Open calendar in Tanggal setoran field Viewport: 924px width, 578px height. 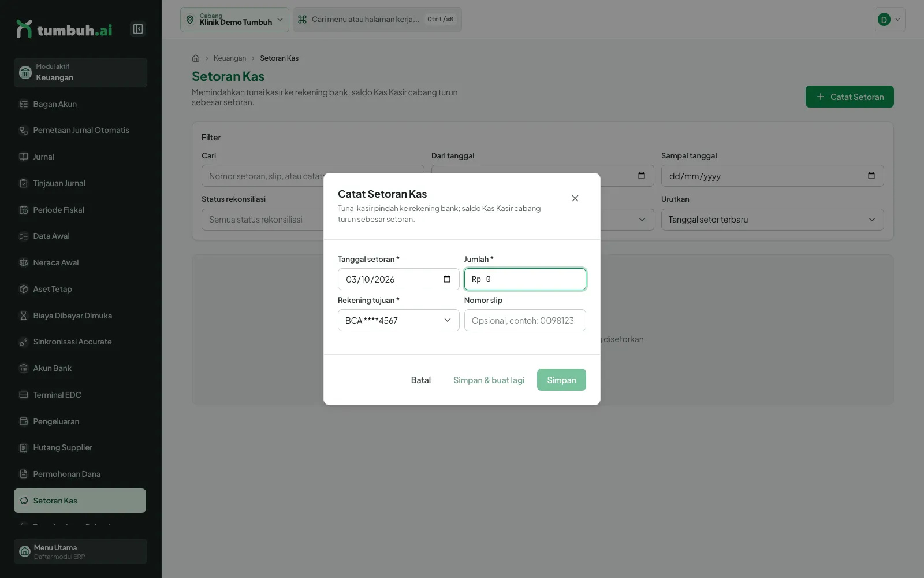click(447, 279)
